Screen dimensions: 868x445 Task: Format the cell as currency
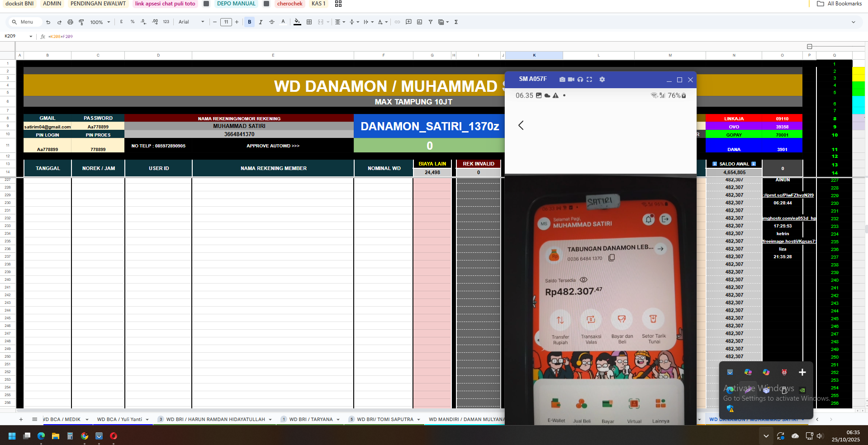(x=121, y=22)
